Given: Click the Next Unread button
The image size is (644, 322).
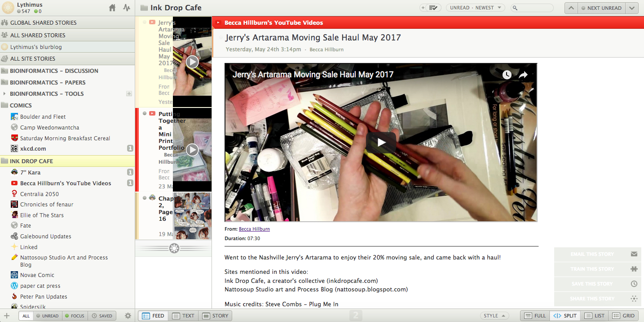Looking at the screenshot, I should (x=601, y=8).
